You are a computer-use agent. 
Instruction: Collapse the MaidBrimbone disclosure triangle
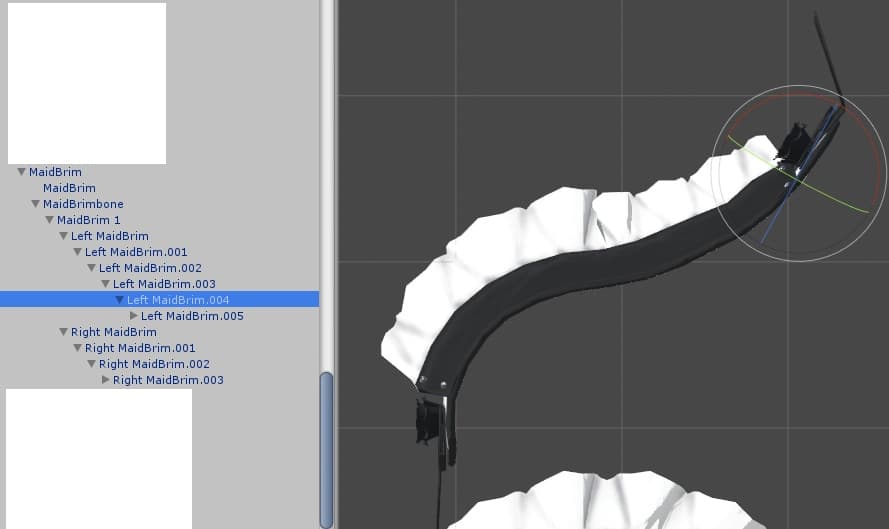pos(35,204)
